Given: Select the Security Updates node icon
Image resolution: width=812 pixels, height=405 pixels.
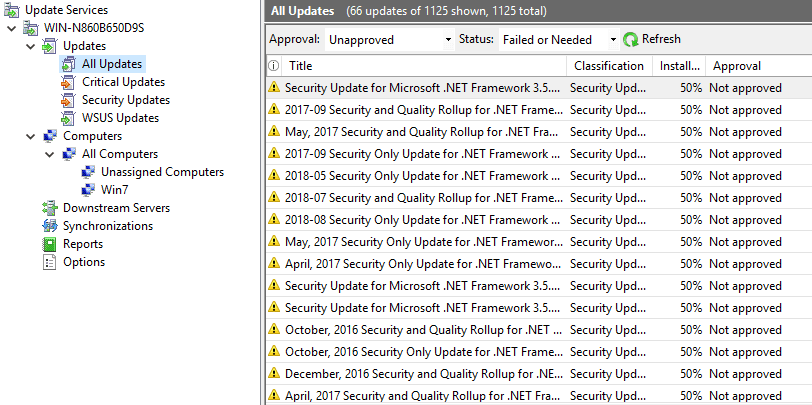Looking at the screenshot, I should tap(68, 100).
